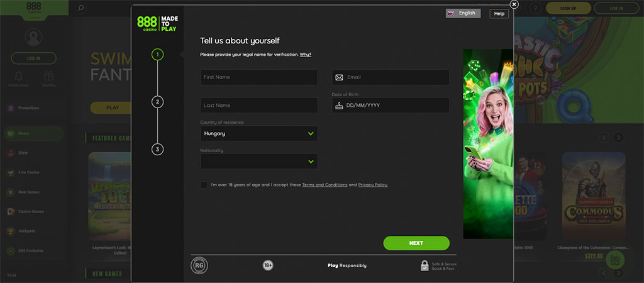Click into the Email input field

pyautogui.click(x=396, y=77)
